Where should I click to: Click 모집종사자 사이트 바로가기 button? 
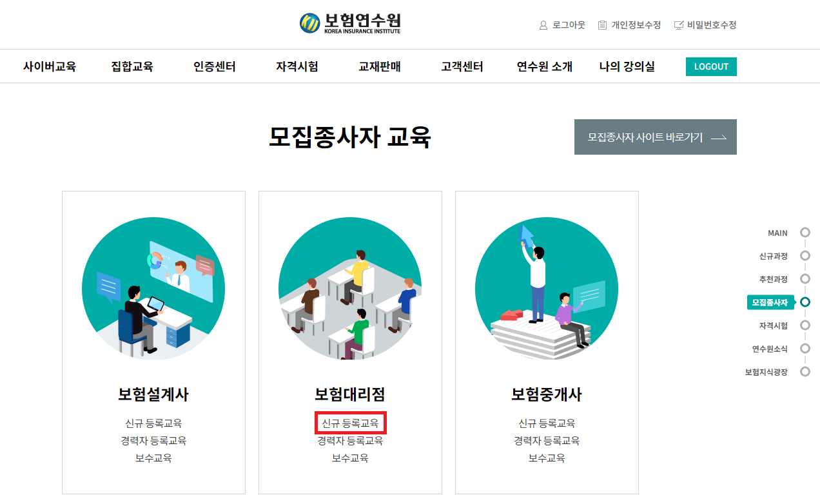pyautogui.click(x=656, y=137)
